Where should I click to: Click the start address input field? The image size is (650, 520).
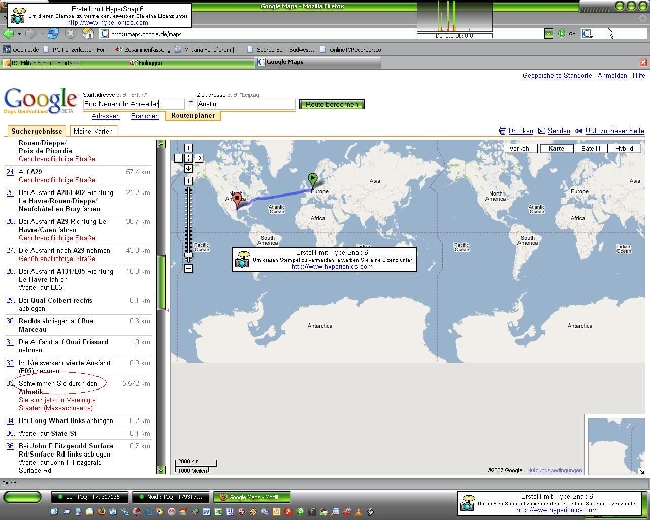pos(133,104)
